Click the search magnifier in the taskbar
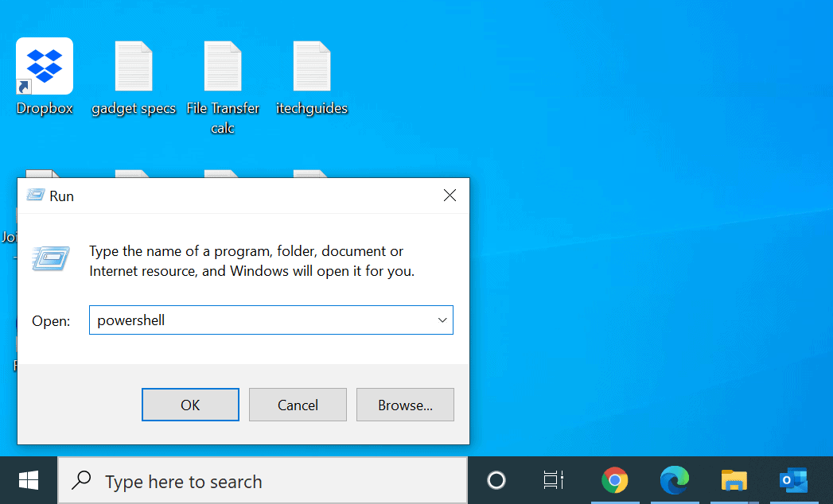Screen dimensions: 833x504 [80, 480]
